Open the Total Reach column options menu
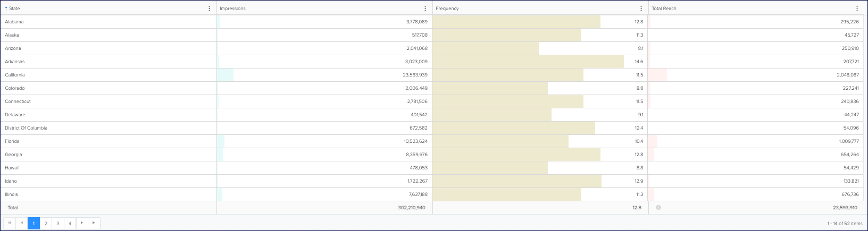The image size is (868, 231). point(857,8)
